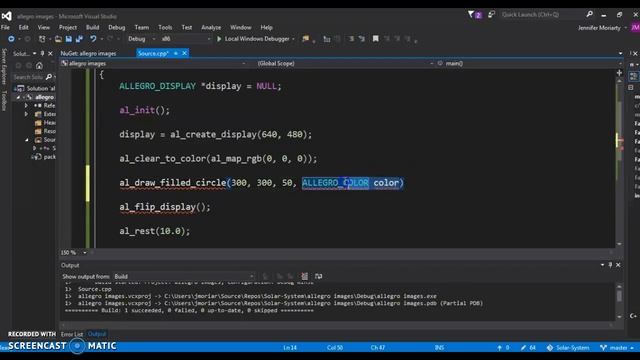
Task: Click the split editor icon above scrollbar
Action: coord(619,73)
